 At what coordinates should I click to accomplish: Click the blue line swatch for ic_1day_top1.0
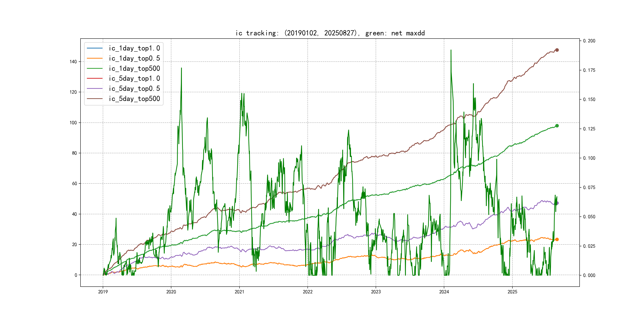[94, 48]
